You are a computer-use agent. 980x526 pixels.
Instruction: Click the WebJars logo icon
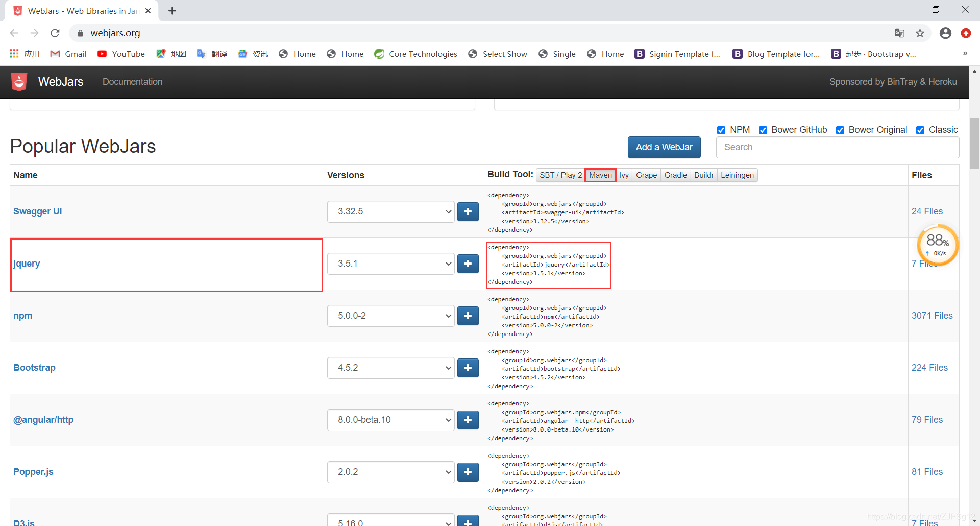19,82
